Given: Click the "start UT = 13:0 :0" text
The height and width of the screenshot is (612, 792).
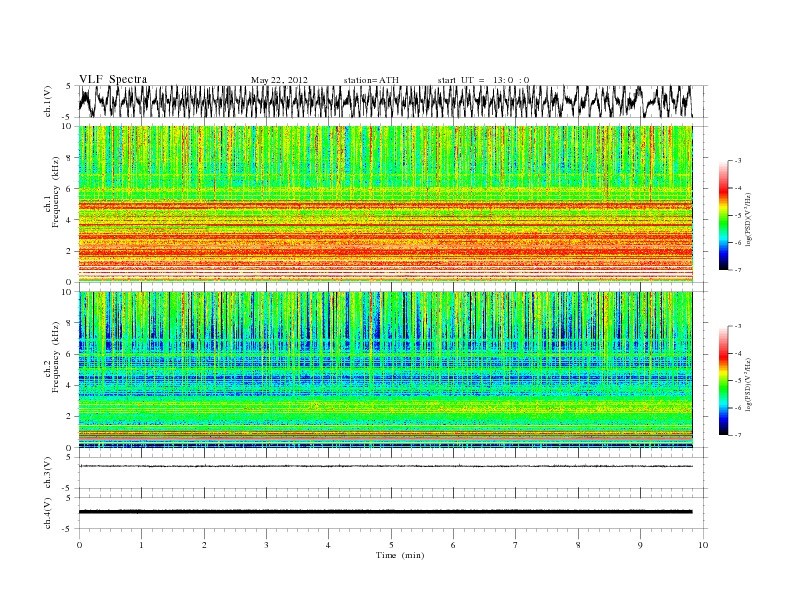Looking at the screenshot, I should click(x=483, y=80).
